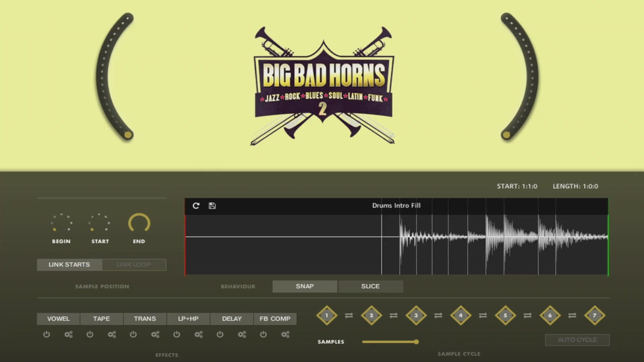This screenshot has height=362, width=644.
Task: Open VOWEL effect settings gears icon
Action: coord(68,335)
